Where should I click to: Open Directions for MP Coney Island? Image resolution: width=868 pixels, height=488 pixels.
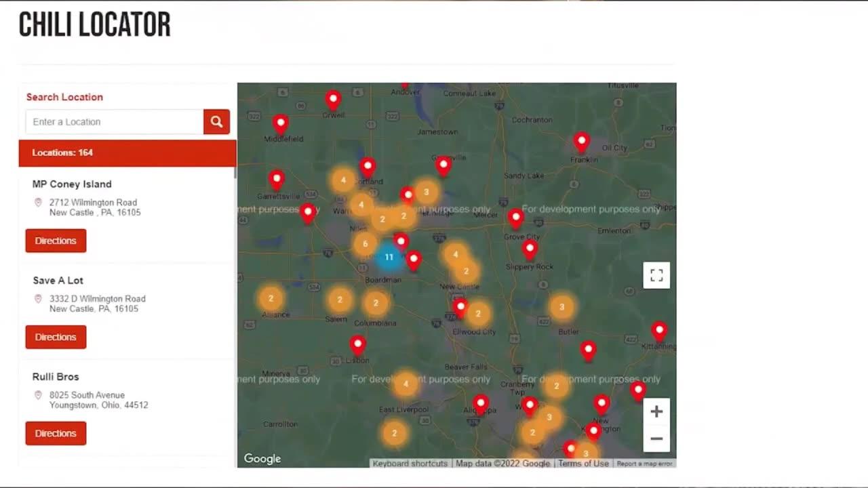pos(56,241)
